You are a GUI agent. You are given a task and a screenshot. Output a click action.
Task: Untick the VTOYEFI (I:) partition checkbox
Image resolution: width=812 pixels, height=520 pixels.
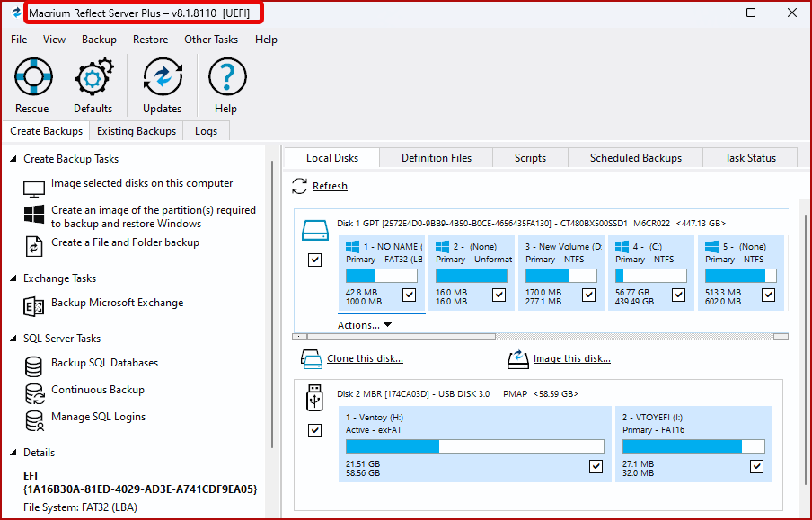[x=756, y=467]
